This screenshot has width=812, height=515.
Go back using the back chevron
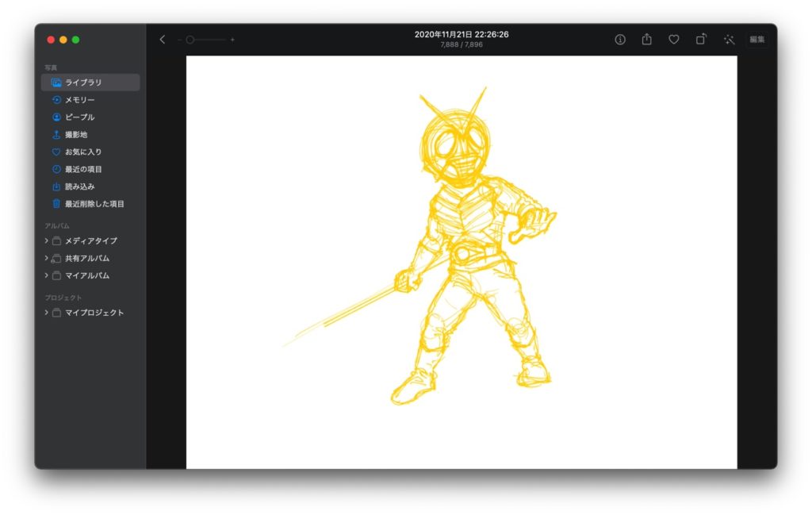coord(162,40)
